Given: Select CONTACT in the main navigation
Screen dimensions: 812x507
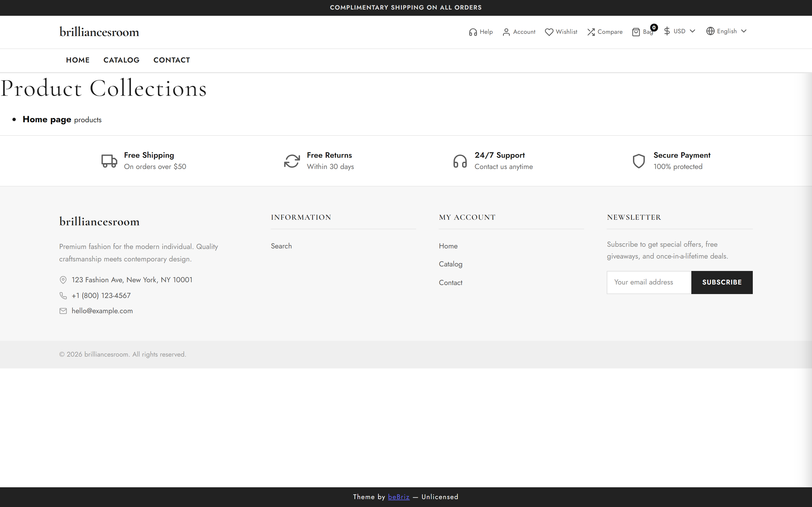Looking at the screenshot, I should [x=171, y=60].
